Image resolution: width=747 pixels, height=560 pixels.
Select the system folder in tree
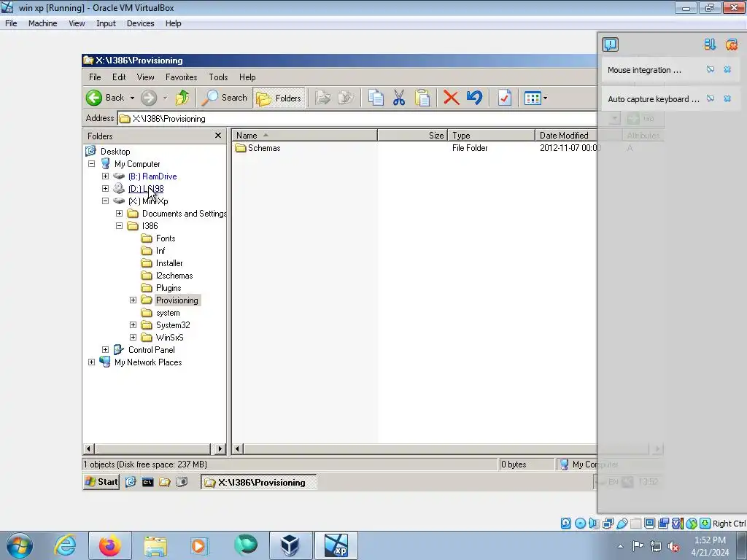(x=168, y=313)
